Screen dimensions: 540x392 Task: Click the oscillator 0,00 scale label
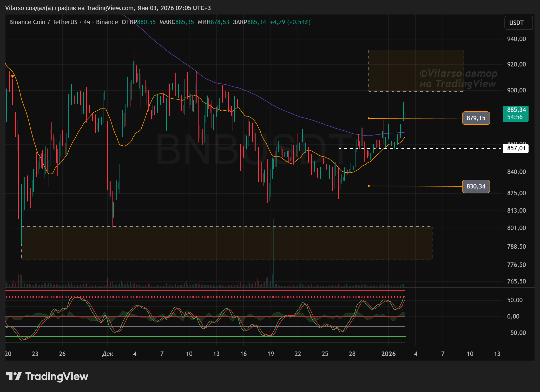pos(513,316)
